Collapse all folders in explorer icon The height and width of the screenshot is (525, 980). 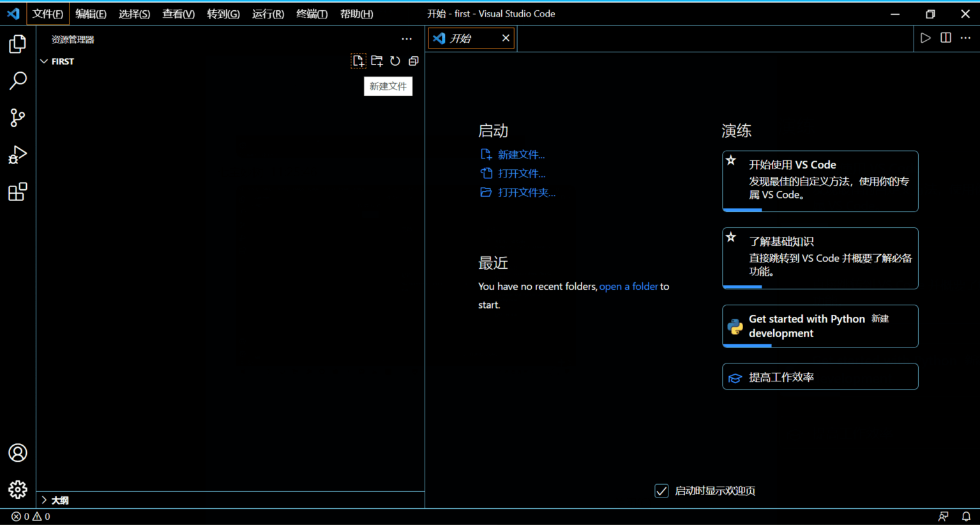(414, 61)
